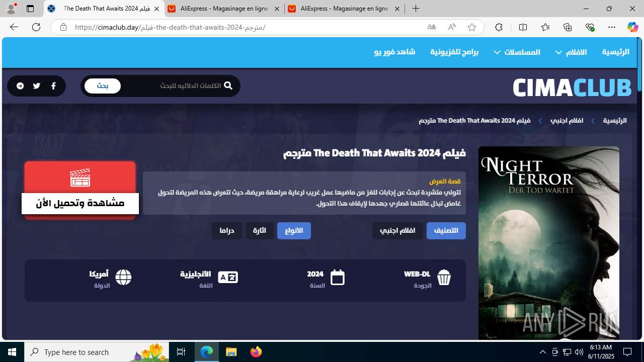The width and height of the screenshot is (644, 362).
Task: Go back with browser back arrow
Action: (14, 27)
